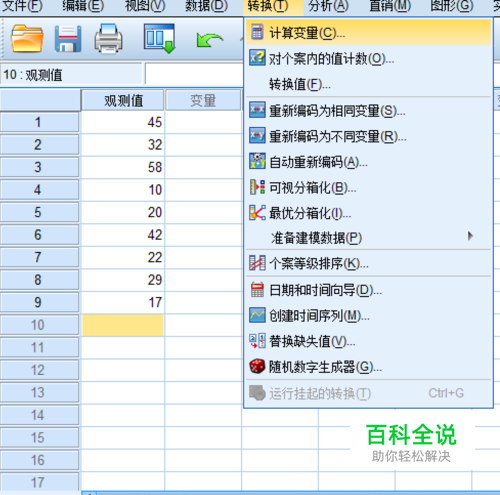The image size is (500, 495).
Task: Select 日期和时间向导(D) menu entry
Action: click(x=369, y=290)
